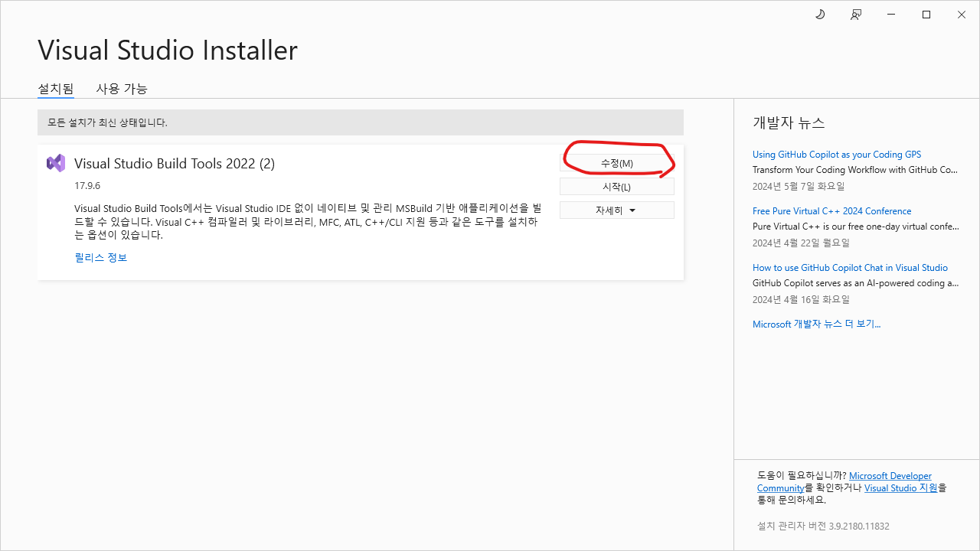The image size is (980, 551).
Task: Click GitHub Copilot serves as an AI-powered description
Action: pos(855,283)
